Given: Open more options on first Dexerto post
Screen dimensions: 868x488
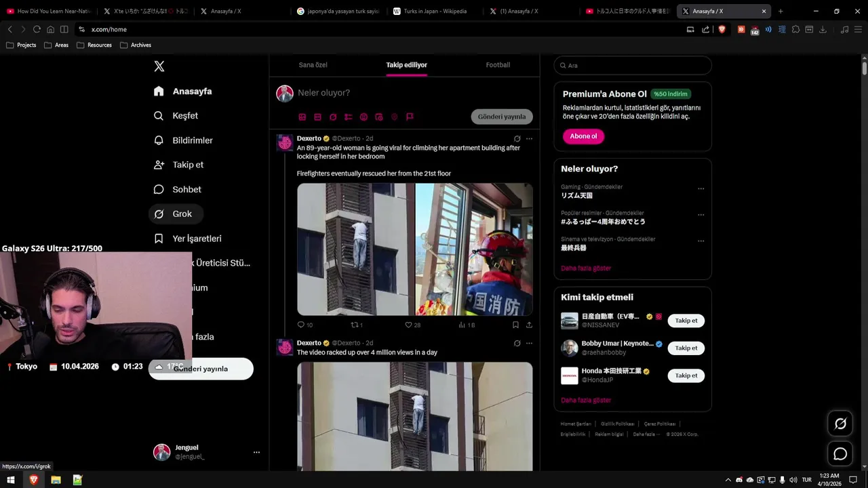Looking at the screenshot, I should pos(529,139).
